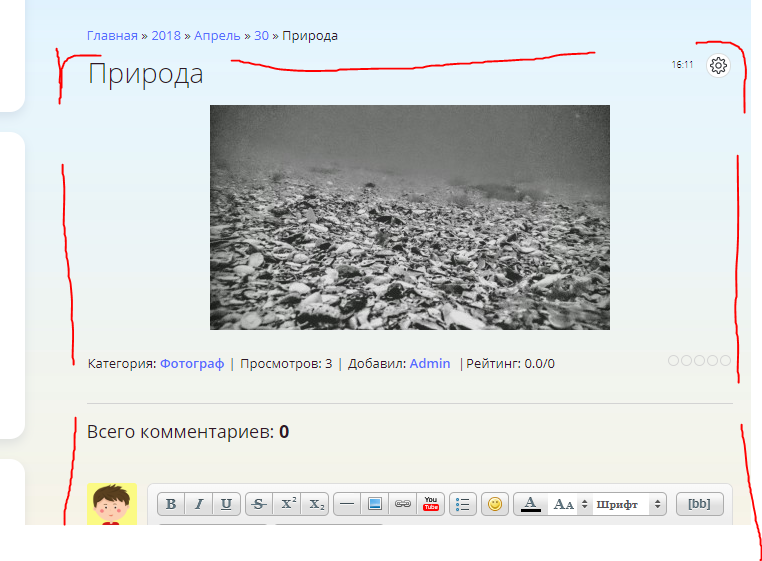Switch to [bb] code mode
This screenshot has width=762, height=561.
click(x=699, y=504)
